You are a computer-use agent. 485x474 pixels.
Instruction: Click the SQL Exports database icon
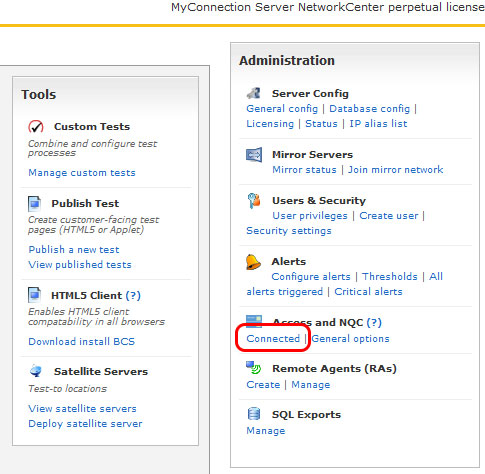tap(254, 414)
